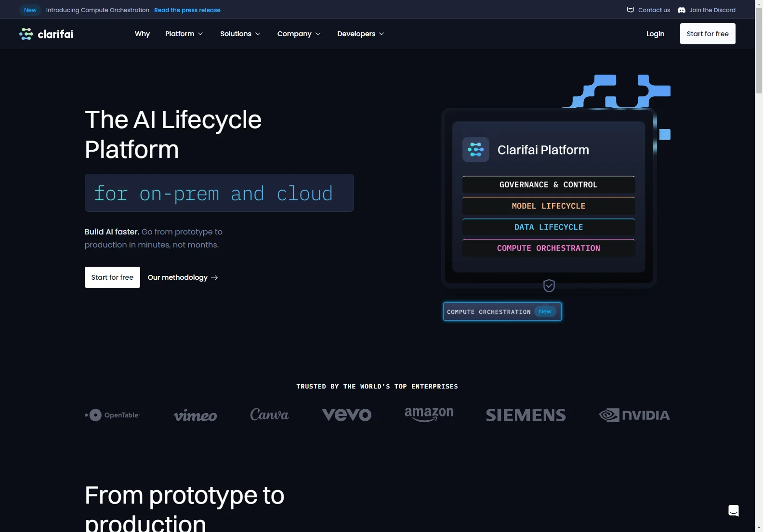Expand the Developers dropdown chevron
763x532 pixels.
pos(381,34)
